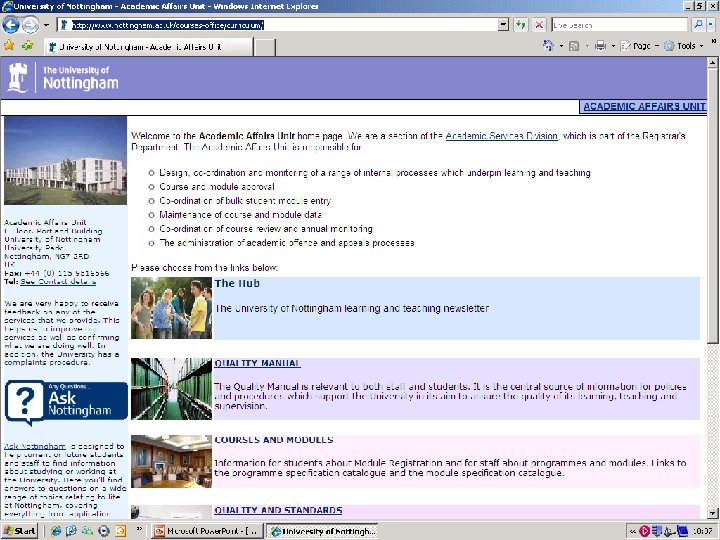
Task: Open the Ask Nottingham text link
Action: 35,446
